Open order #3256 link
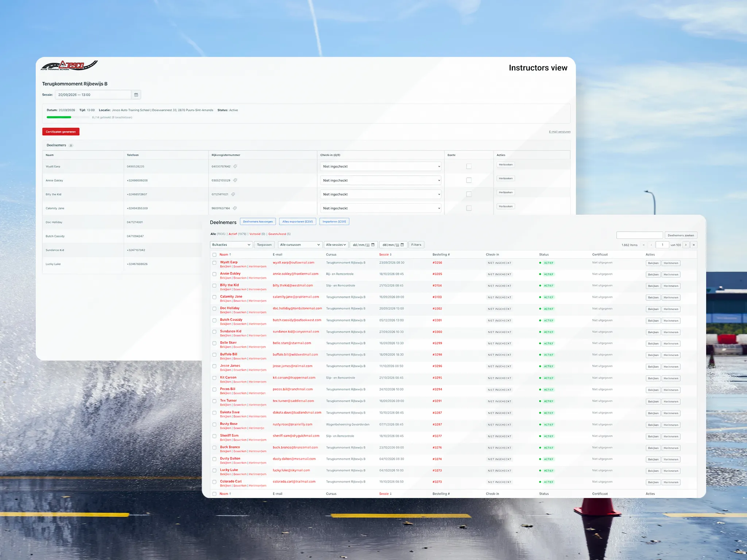The width and height of the screenshot is (747, 560). click(x=437, y=263)
